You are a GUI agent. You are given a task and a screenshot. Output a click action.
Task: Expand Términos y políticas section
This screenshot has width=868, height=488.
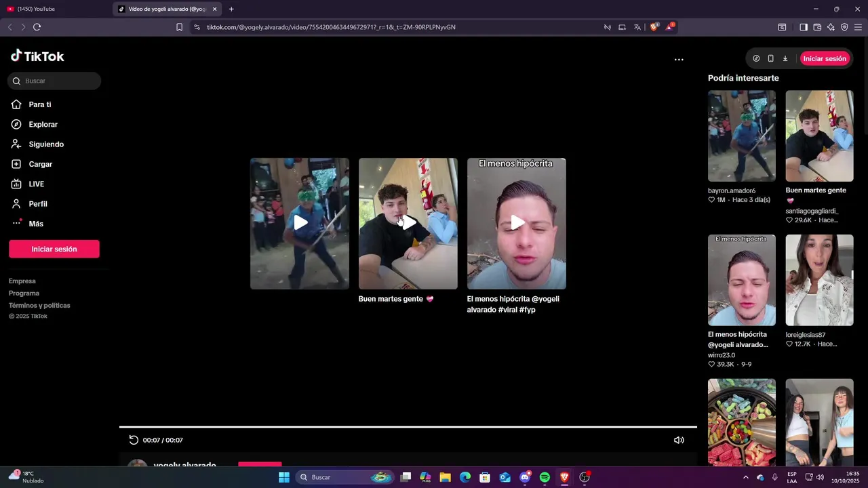coord(39,306)
